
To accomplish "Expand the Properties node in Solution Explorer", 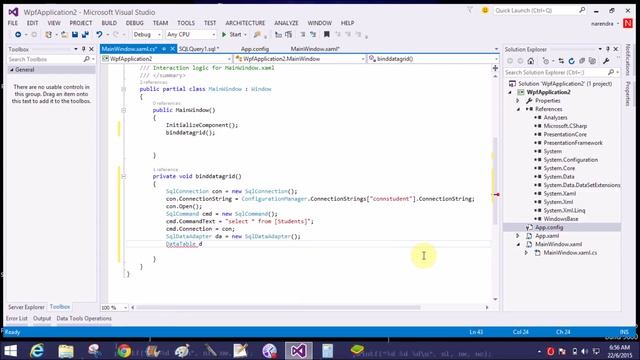I will pos(518,101).
